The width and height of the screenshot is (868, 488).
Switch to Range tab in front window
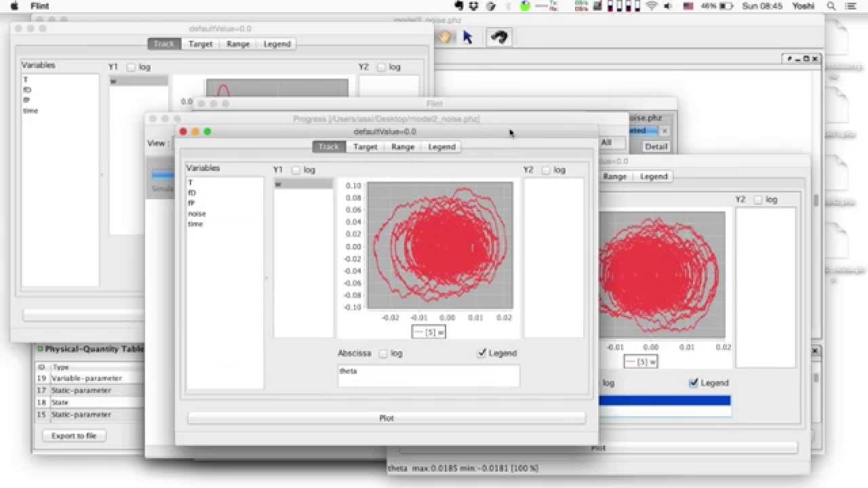(403, 147)
